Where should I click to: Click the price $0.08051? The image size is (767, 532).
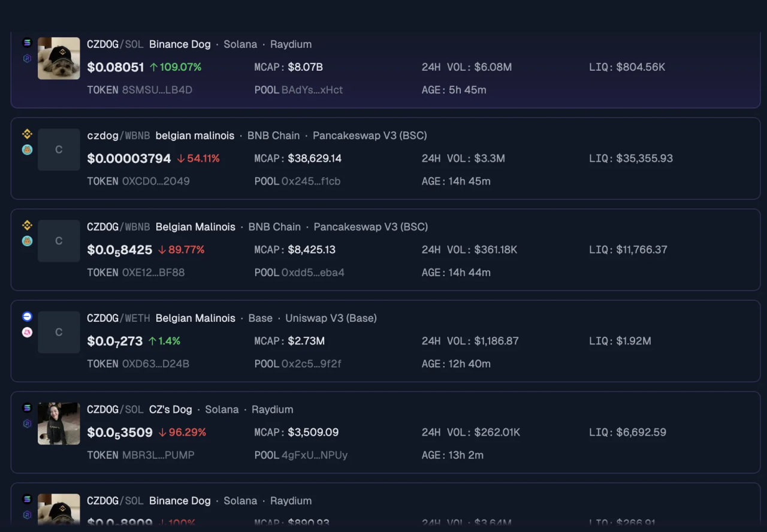[116, 67]
